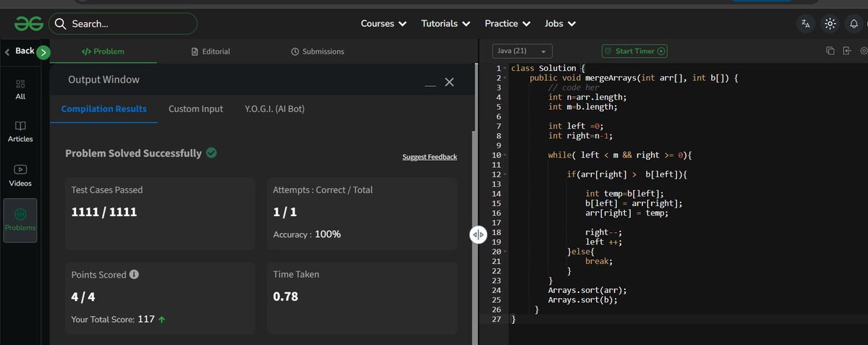This screenshot has height=345, width=868.
Task: Click the 'Arrays.sort(arr);' code line
Action: point(587,291)
